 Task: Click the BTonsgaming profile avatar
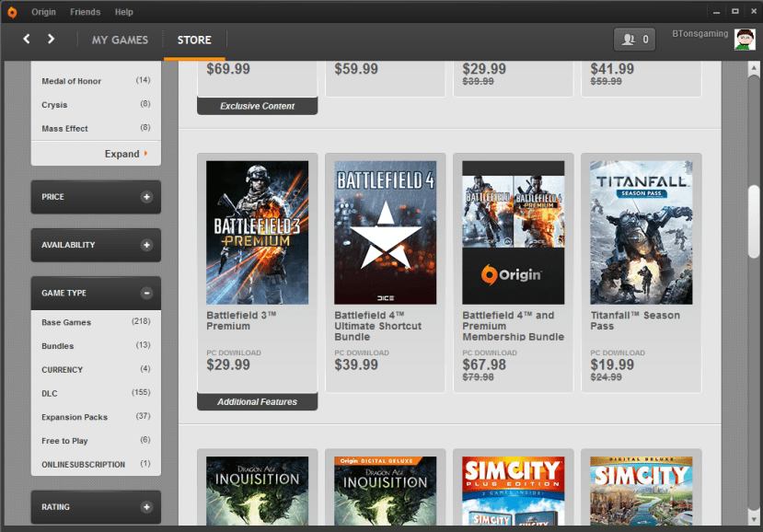tap(744, 40)
